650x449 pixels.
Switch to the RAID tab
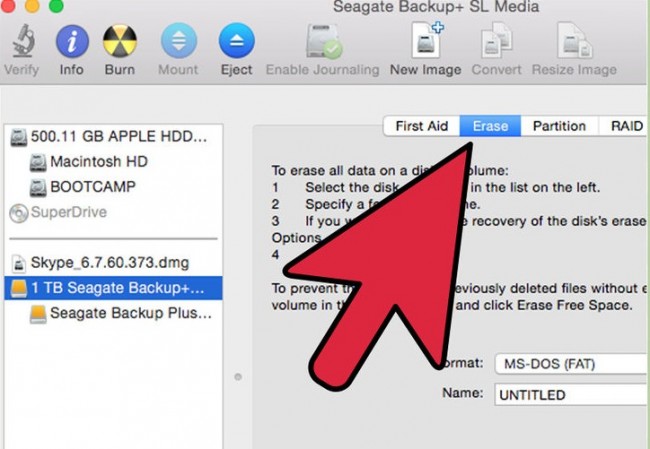pyautogui.click(x=623, y=126)
